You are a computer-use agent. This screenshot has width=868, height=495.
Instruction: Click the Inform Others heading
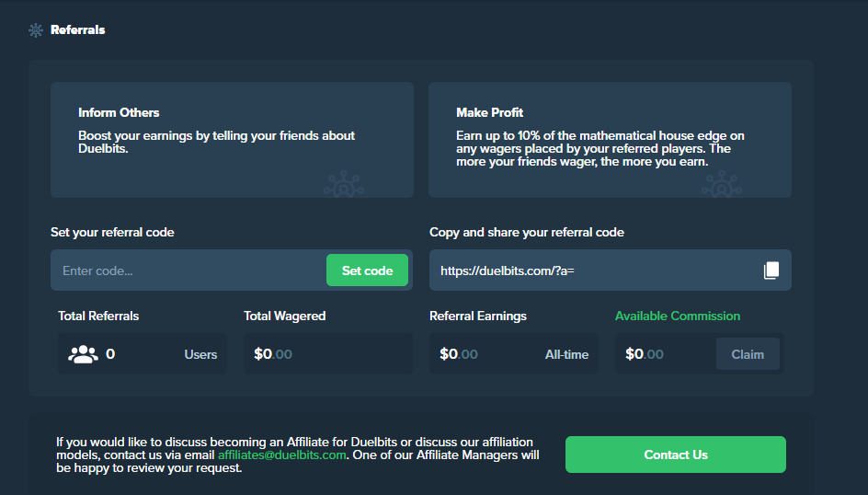[119, 112]
